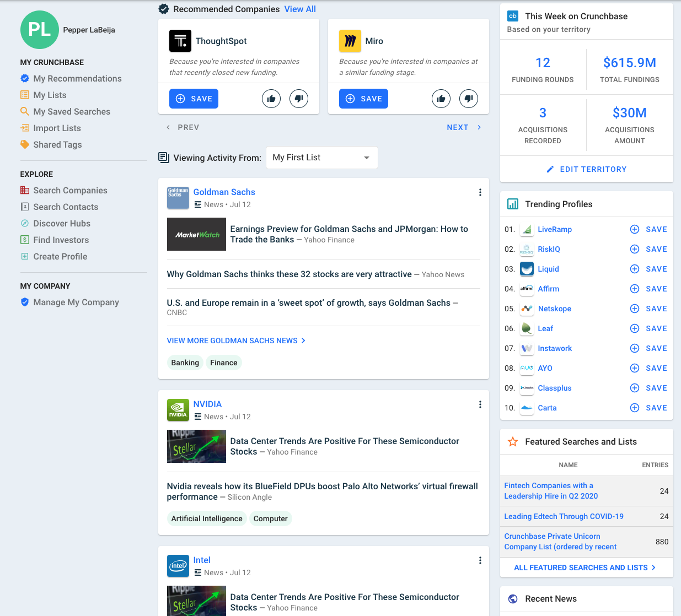Viewport: 681px width, 616px height.
Task: Click the AYO logo in Trending Profiles
Action: pyautogui.click(x=527, y=368)
